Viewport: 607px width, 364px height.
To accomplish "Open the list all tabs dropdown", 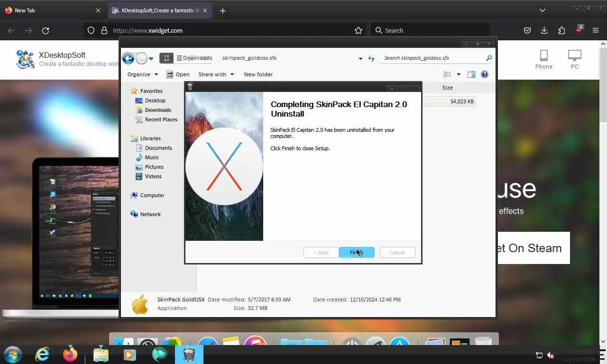I will 543,10.
